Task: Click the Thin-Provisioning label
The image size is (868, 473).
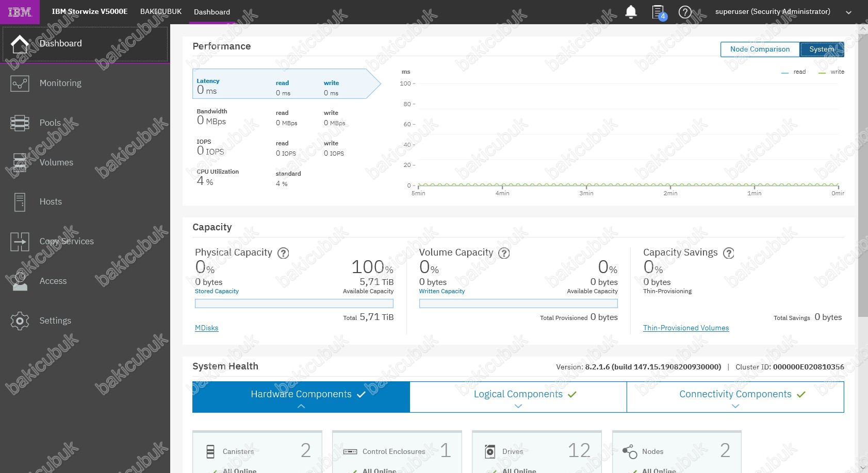Action: 667,291
